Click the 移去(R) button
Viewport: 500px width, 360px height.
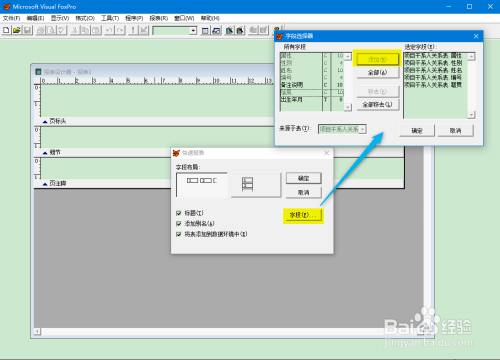377,91
